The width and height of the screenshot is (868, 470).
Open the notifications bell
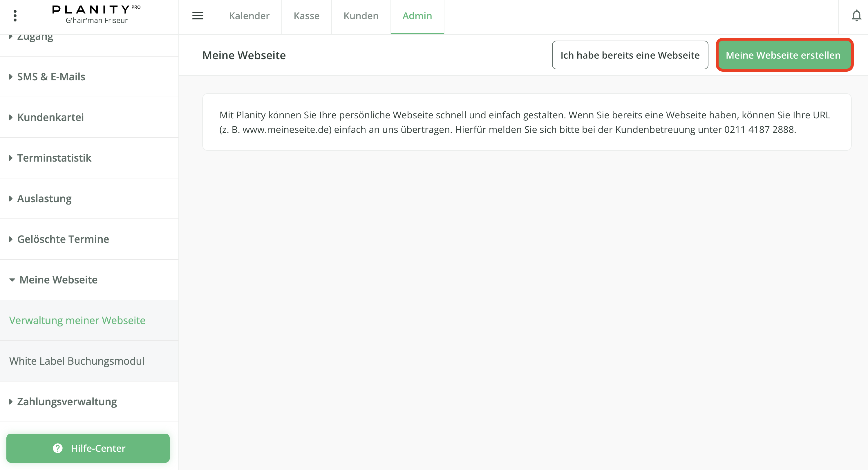tap(856, 15)
